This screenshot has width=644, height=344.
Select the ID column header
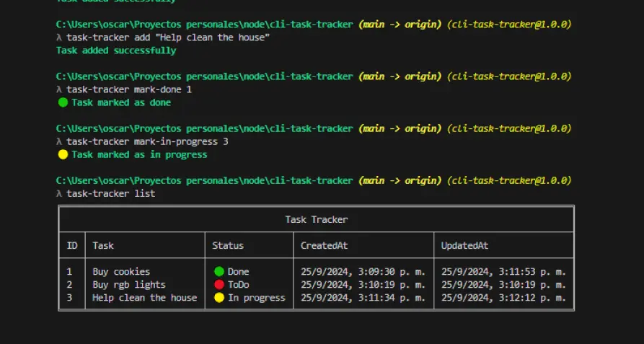pyautogui.click(x=72, y=245)
